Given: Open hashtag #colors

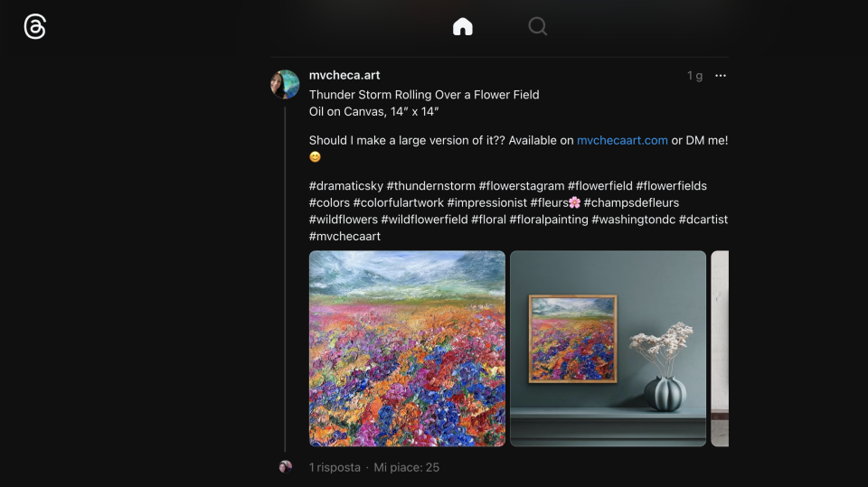Looking at the screenshot, I should coord(329,202).
